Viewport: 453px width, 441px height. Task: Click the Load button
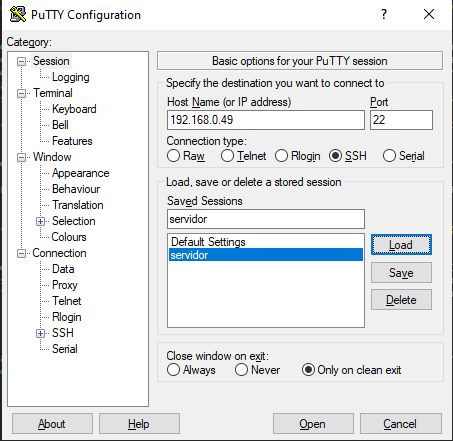point(401,245)
